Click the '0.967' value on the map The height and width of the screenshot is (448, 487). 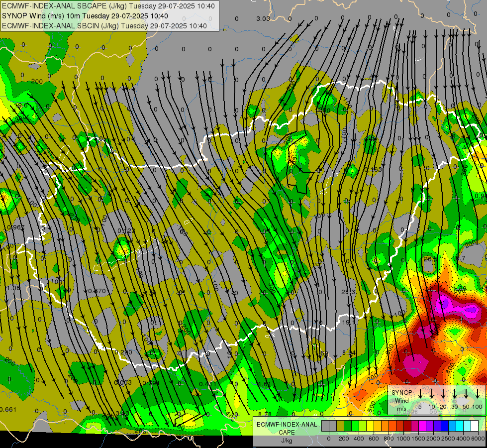(x=16, y=227)
